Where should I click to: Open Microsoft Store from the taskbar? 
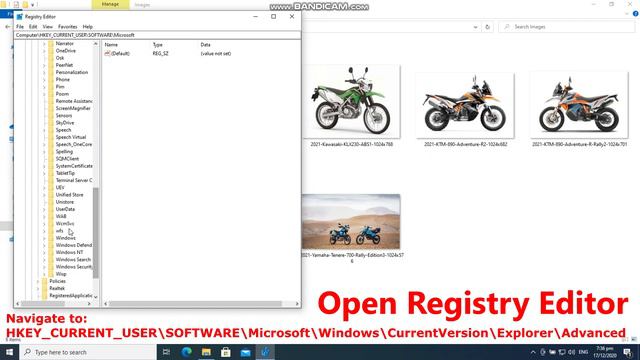(226, 352)
